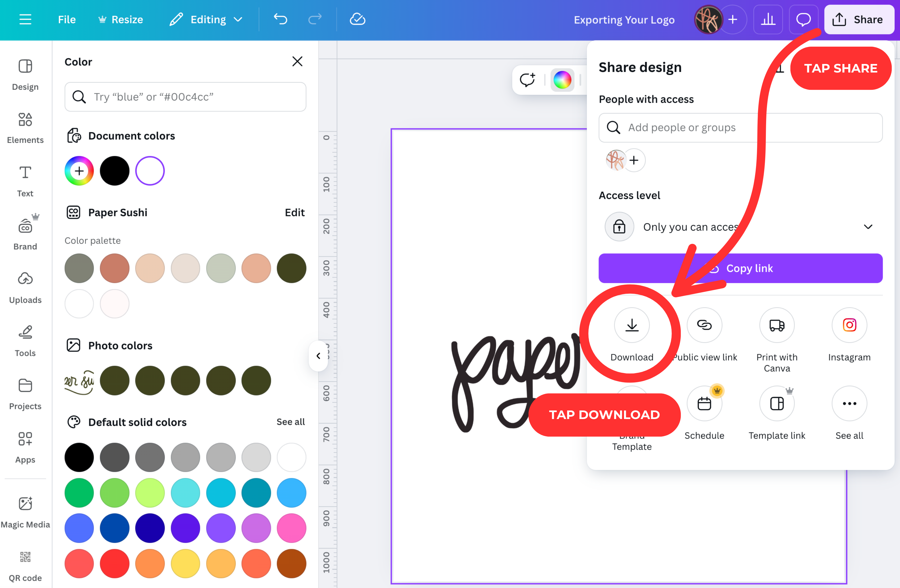
Task: Check cloud save status icon
Action: [357, 19]
